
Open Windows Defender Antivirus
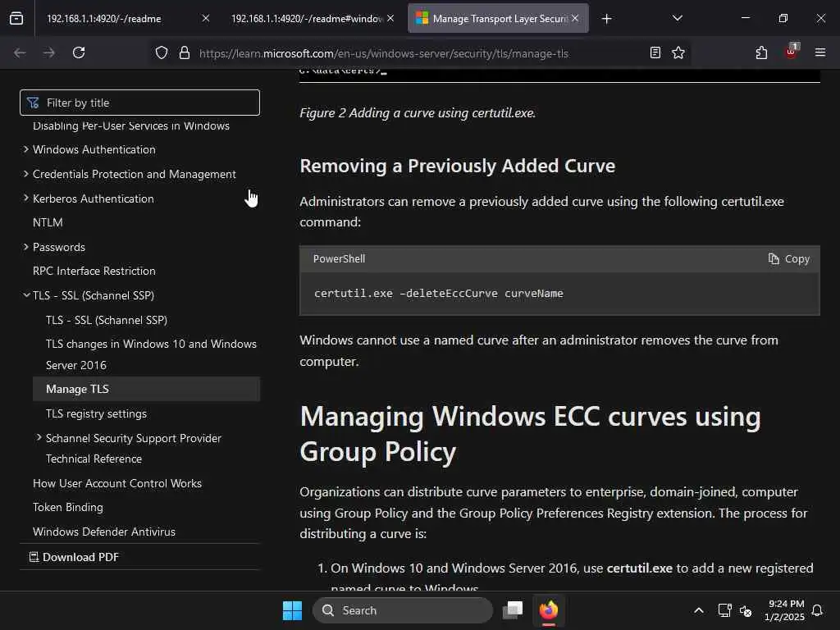pos(104,532)
